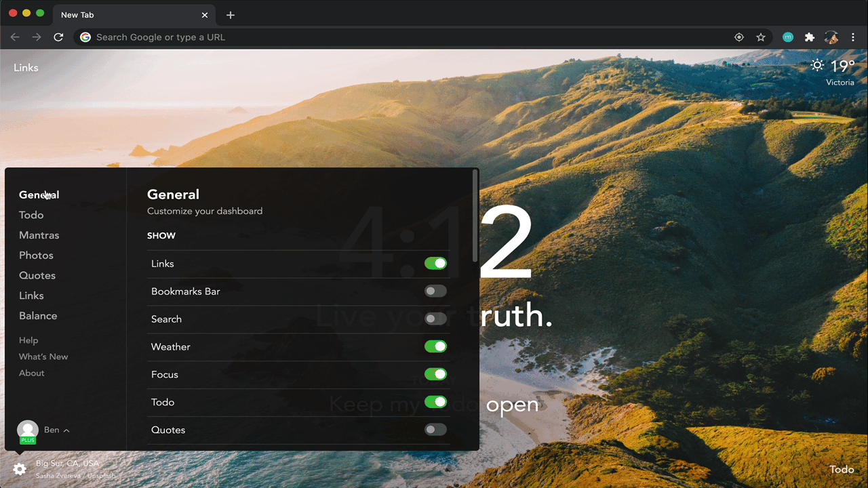This screenshot has height=488, width=868.
Task: Turn on the Bookmarks Bar toggle
Action: coord(435,291)
